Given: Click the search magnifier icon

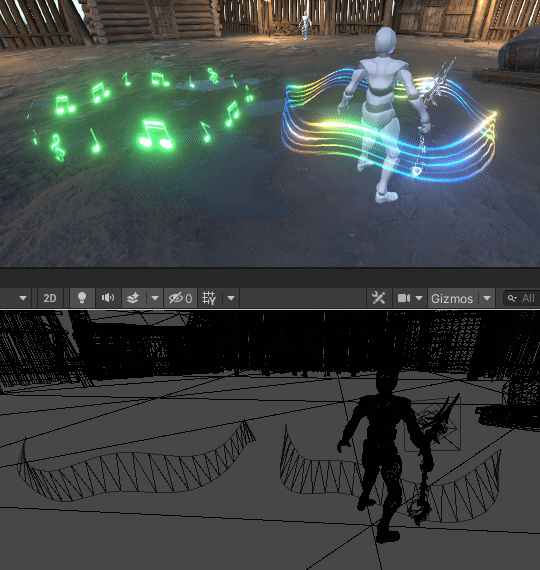Looking at the screenshot, I should (512, 298).
